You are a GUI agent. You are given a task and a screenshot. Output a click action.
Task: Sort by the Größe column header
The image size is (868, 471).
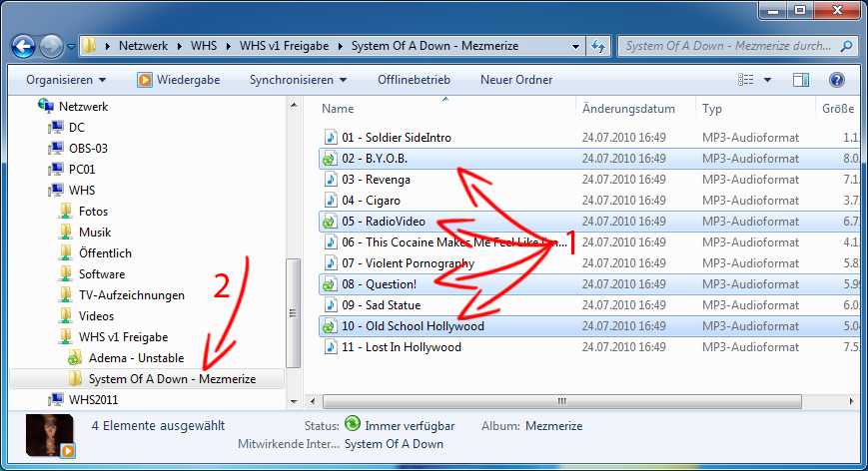click(x=838, y=109)
